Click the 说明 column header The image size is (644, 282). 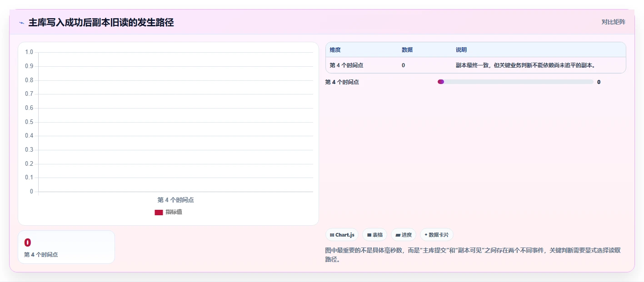[461, 49]
